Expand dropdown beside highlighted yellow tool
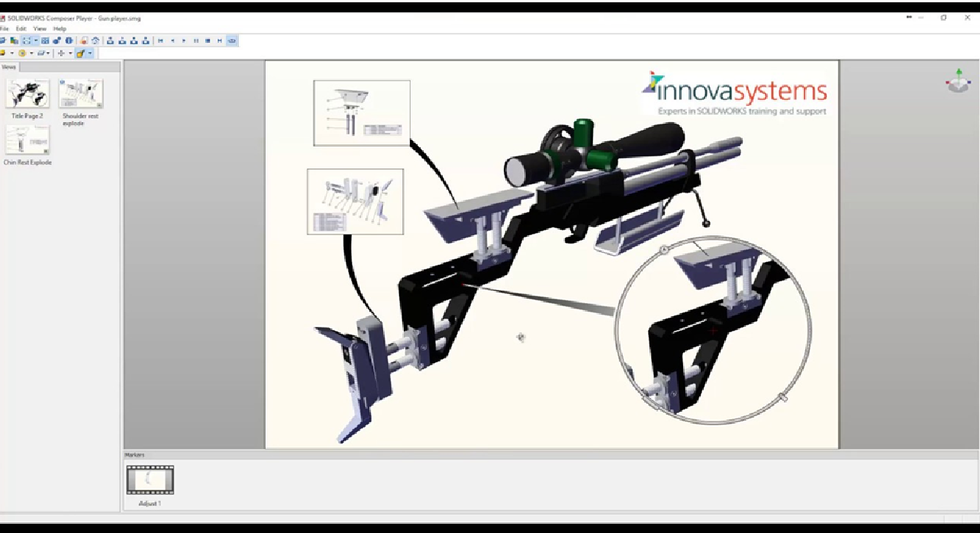This screenshot has height=533, width=980. [x=90, y=53]
